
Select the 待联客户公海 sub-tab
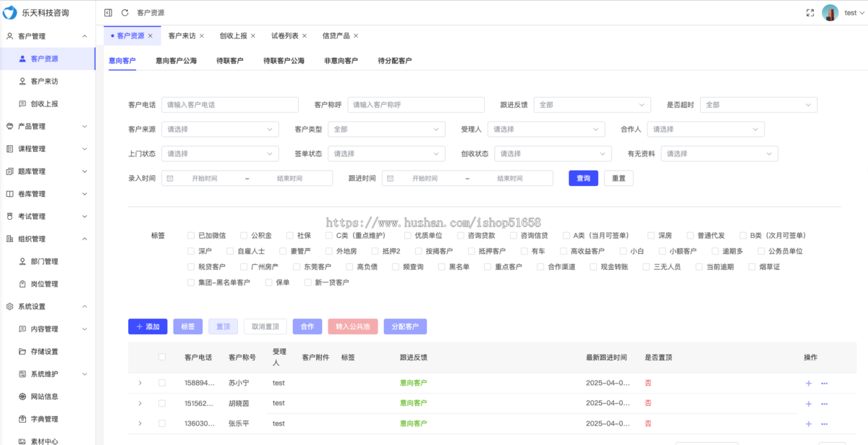pyautogui.click(x=285, y=61)
